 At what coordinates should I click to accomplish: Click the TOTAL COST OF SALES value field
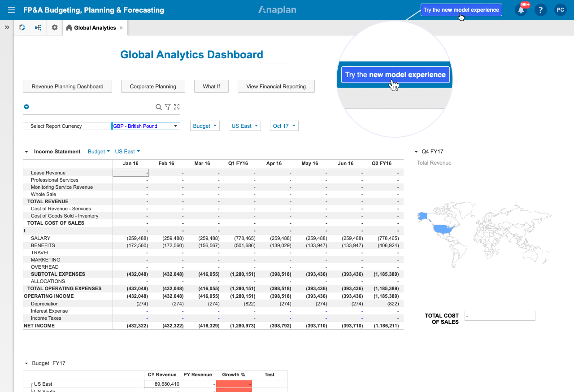500,316
